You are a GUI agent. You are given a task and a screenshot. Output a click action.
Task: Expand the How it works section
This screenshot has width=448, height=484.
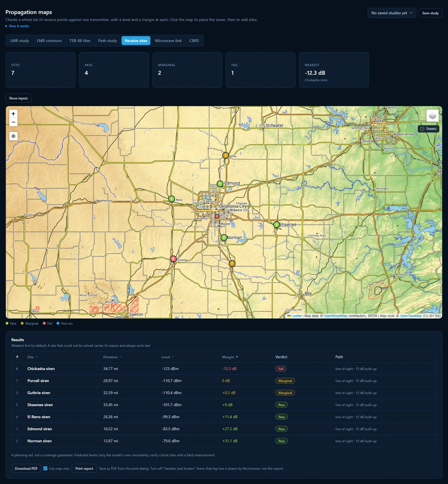(17, 26)
